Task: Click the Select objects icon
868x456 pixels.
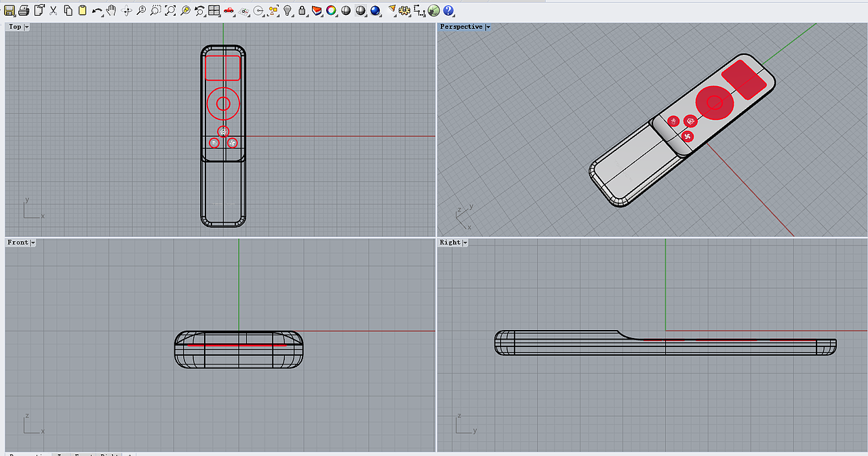Action: pos(273,10)
